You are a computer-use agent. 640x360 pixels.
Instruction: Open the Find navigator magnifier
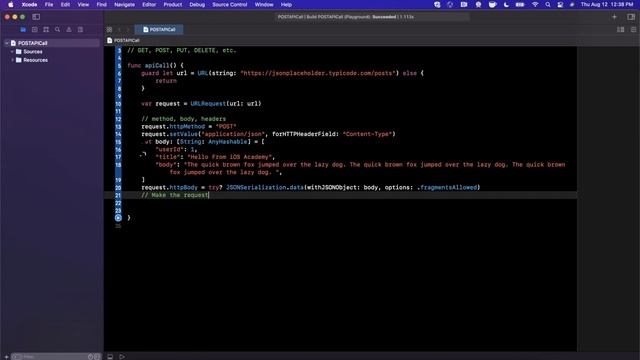pyautogui.click(x=57, y=29)
